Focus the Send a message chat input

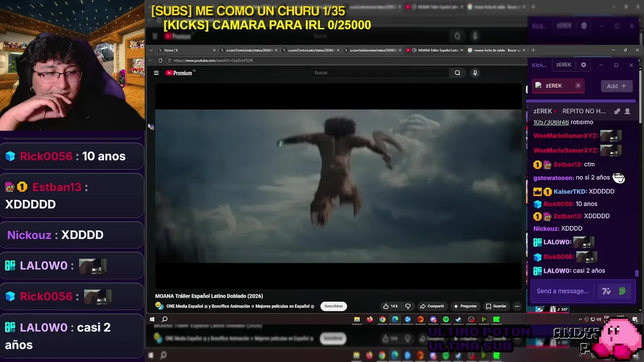point(562,291)
